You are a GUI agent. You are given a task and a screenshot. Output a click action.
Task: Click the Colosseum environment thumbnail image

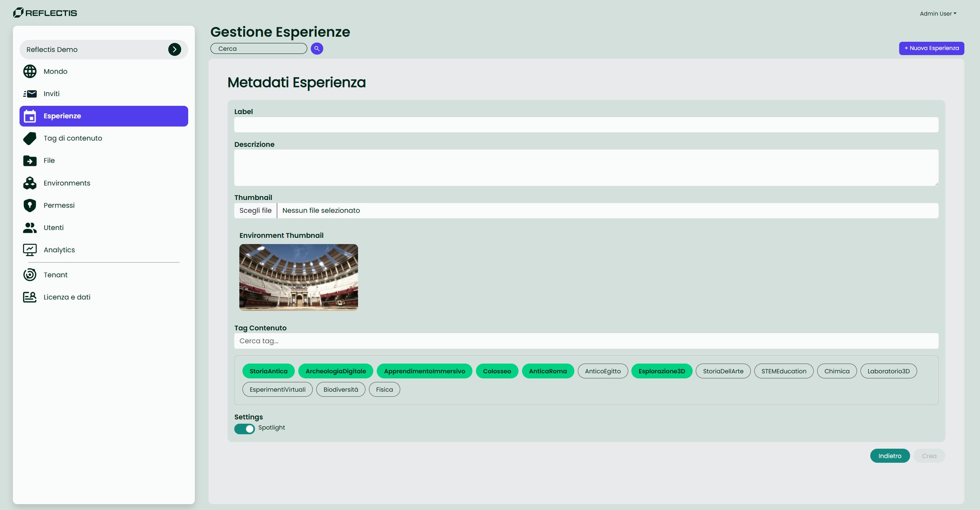298,277
